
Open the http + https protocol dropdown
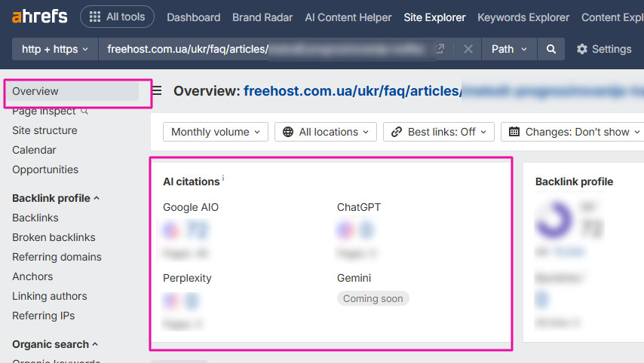[x=55, y=49]
